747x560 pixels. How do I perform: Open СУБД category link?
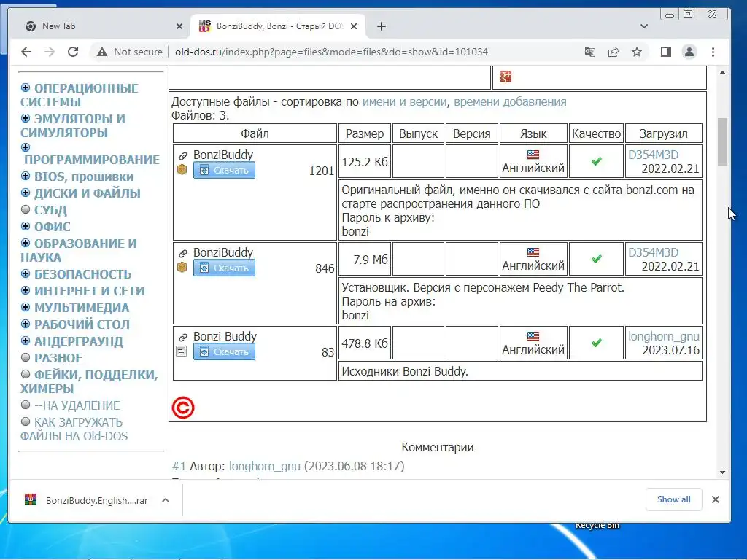coord(50,210)
